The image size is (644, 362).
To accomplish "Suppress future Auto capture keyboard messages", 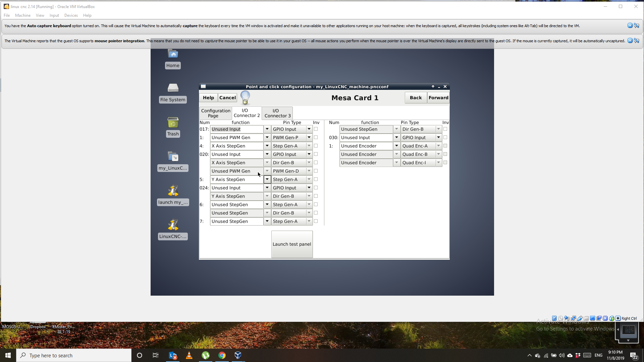I will [637, 25].
